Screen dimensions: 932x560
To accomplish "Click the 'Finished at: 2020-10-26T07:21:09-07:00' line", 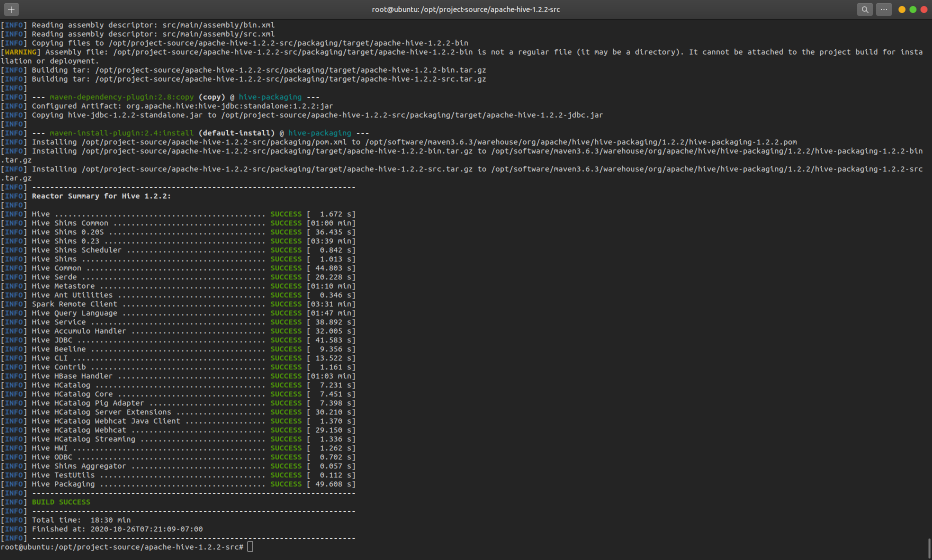I will tap(102, 529).
